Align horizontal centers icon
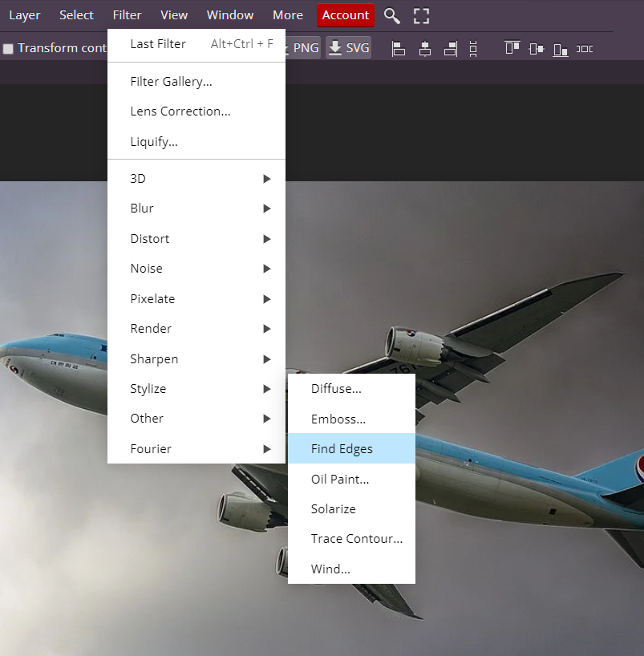This screenshot has width=644, height=656. [x=425, y=49]
